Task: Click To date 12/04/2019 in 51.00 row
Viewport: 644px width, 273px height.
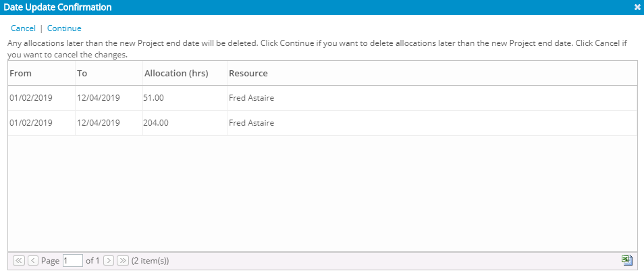Action: click(98, 98)
